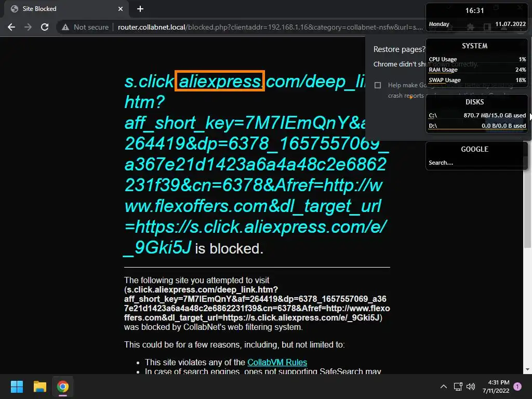Click the browser forward arrow
Screen dimensions: 532x399
[x=28, y=27]
